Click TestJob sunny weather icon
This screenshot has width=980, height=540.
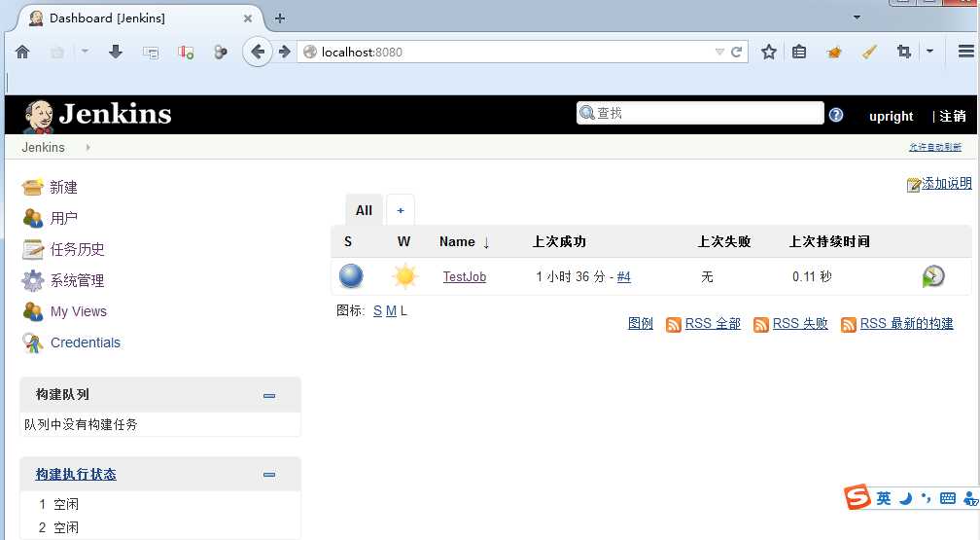[x=405, y=276]
